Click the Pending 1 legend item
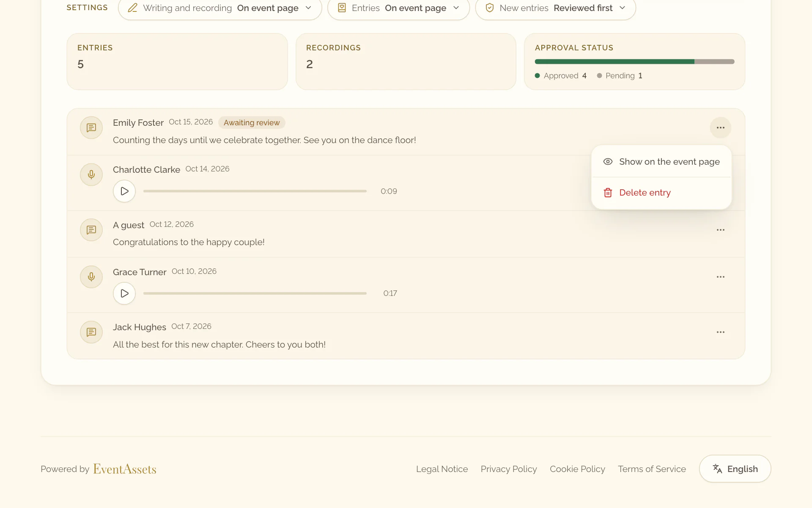 620,76
